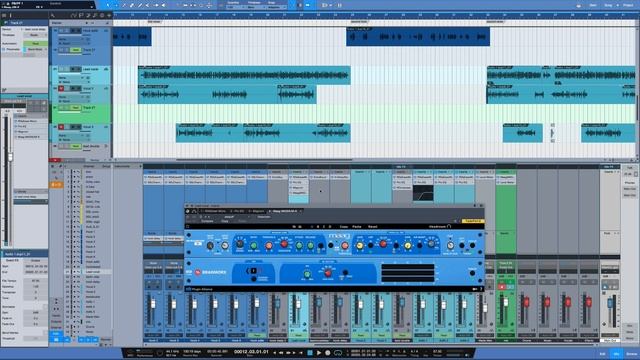Image resolution: width=640 pixels, height=360 pixels.
Task: Select the long Lead vocal audio event
Action: [x=244, y=75]
